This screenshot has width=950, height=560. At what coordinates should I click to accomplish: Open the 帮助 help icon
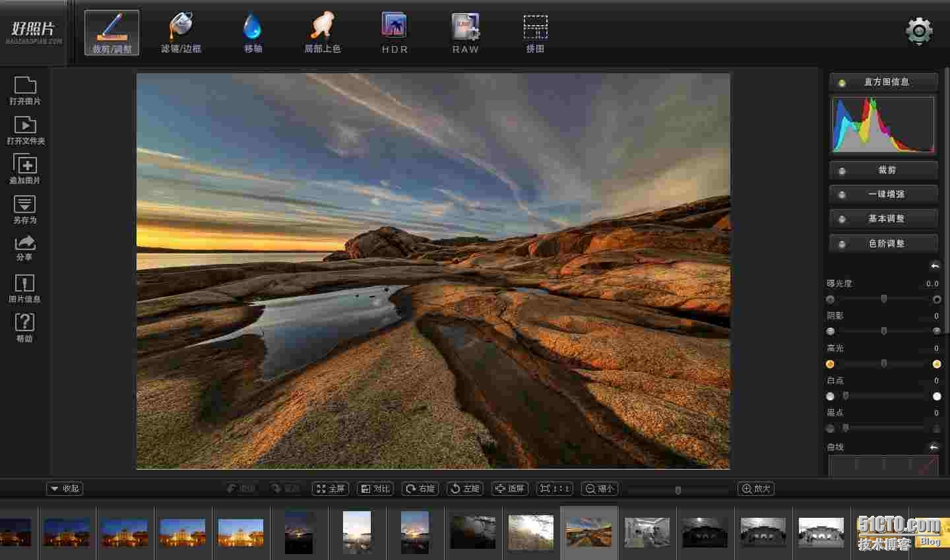(25, 327)
